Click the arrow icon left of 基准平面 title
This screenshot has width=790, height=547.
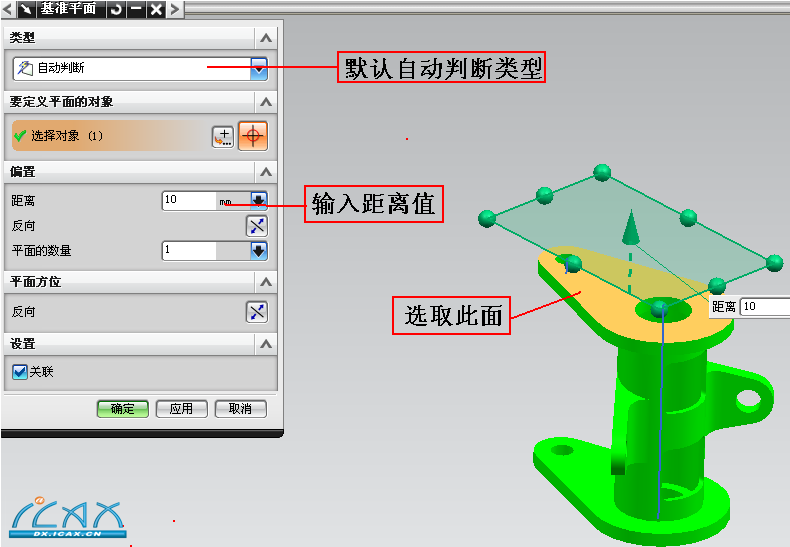pos(26,9)
